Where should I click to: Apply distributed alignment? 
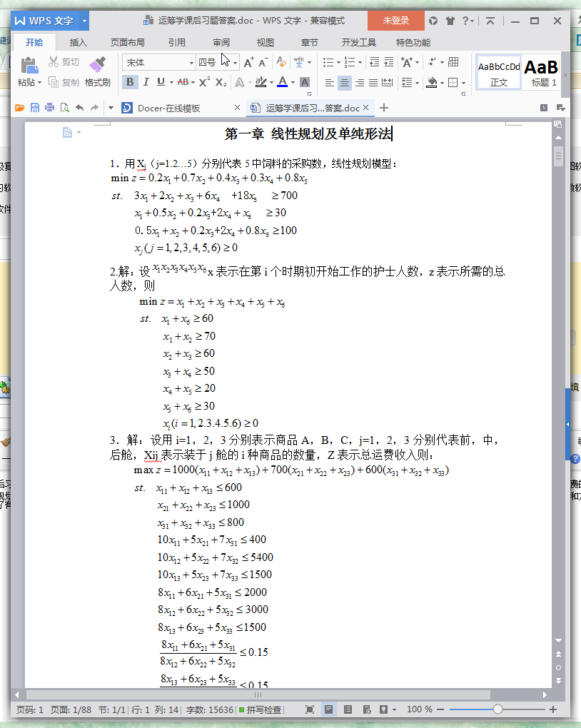pos(387,83)
